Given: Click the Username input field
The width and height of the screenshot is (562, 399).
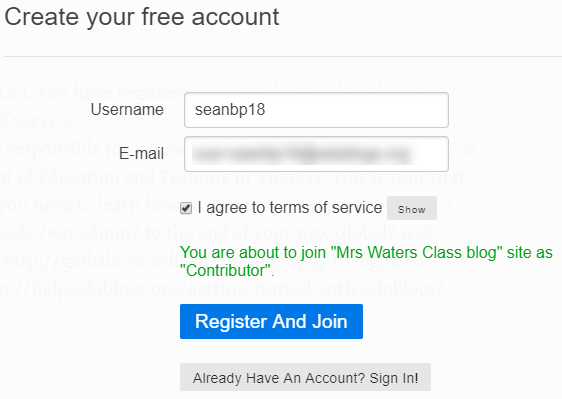Looking at the screenshot, I should coord(316,110).
